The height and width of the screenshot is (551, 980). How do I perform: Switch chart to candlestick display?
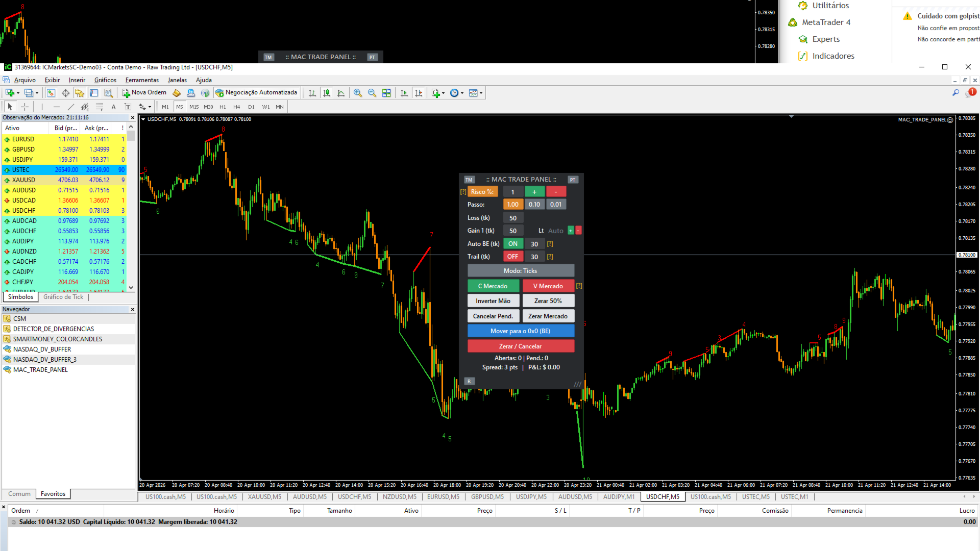click(x=327, y=93)
